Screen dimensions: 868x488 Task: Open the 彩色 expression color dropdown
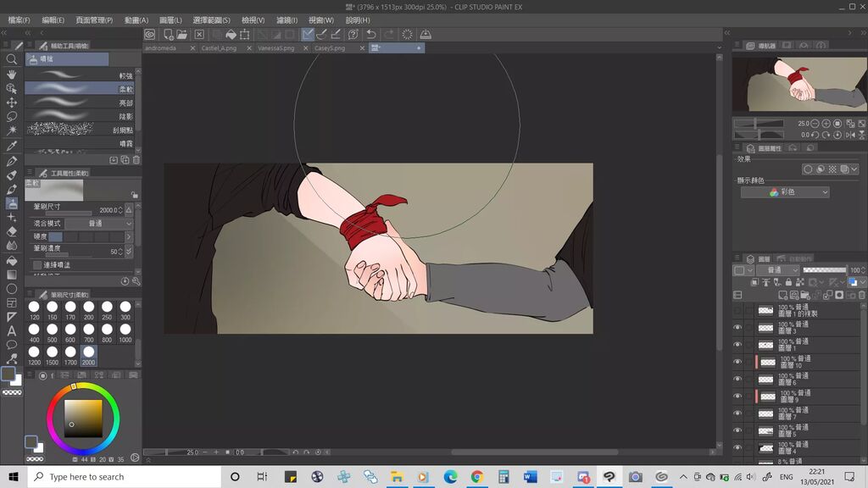point(785,192)
